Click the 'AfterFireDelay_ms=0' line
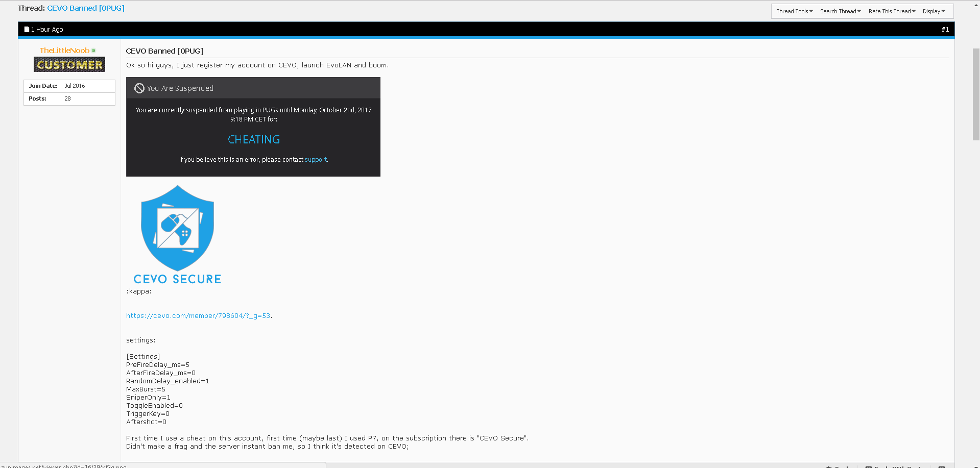 coord(161,373)
